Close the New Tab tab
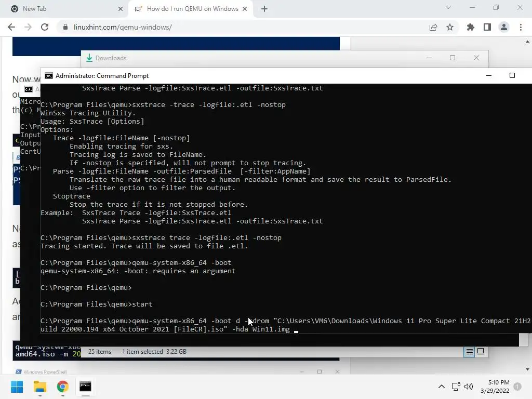This screenshot has height=399, width=532. [121, 9]
